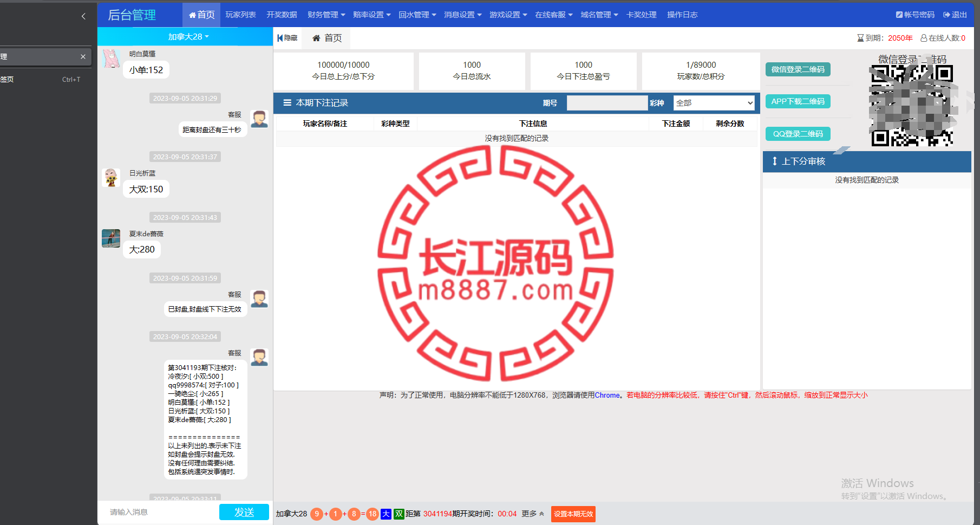Click the 发送 send button
The image size is (980, 525).
pyautogui.click(x=244, y=512)
